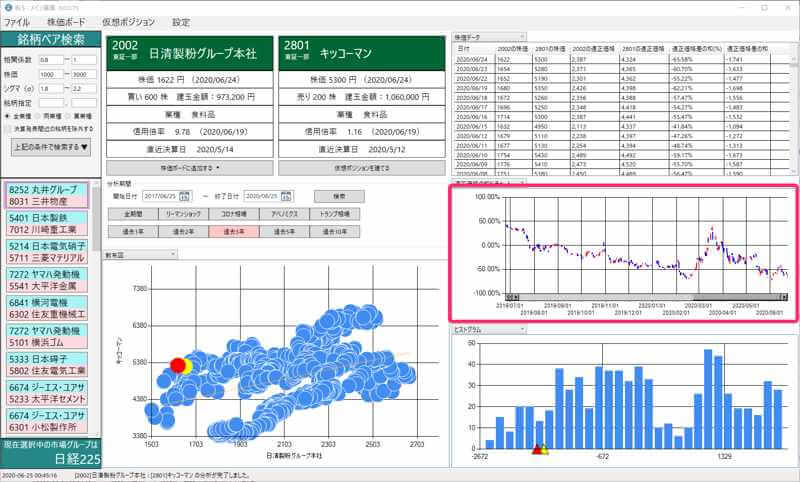The height and width of the screenshot is (482, 800).
Task: Select the 全期間 period button
Action: (x=133, y=214)
